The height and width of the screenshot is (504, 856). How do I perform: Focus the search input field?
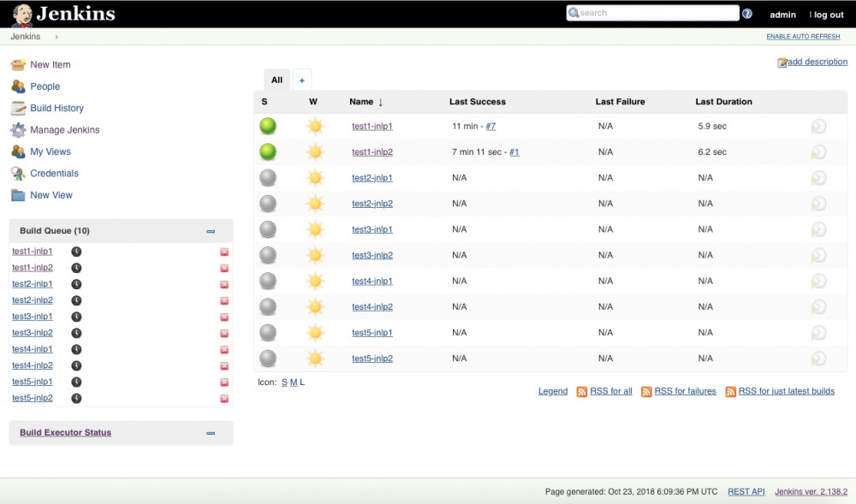tap(653, 13)
